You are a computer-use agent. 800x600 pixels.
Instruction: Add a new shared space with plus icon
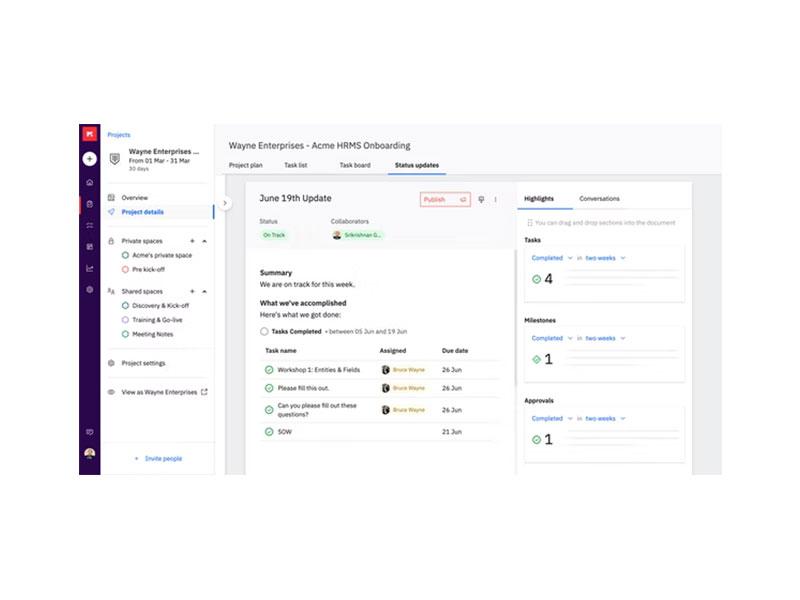pyautogui.click(x=192, y=291)
